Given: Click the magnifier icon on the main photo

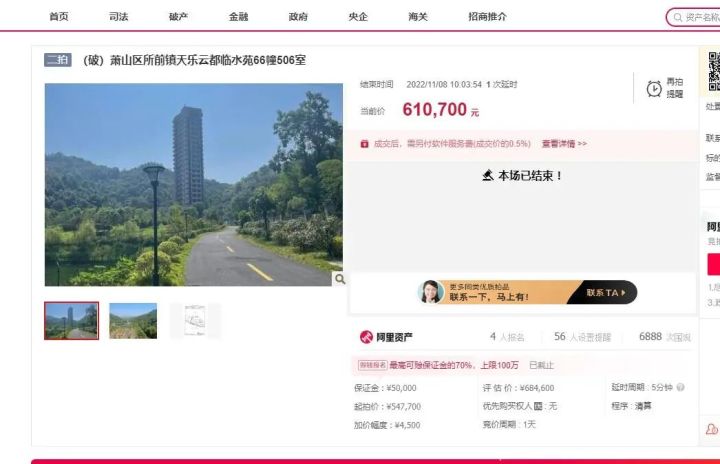Looking at the screenshot, I should pos(339,279).
